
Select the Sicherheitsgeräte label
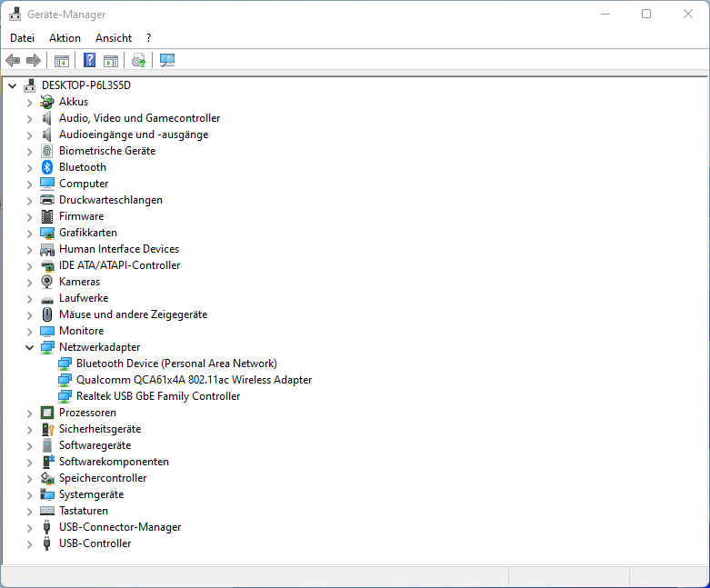click(100, 429)
